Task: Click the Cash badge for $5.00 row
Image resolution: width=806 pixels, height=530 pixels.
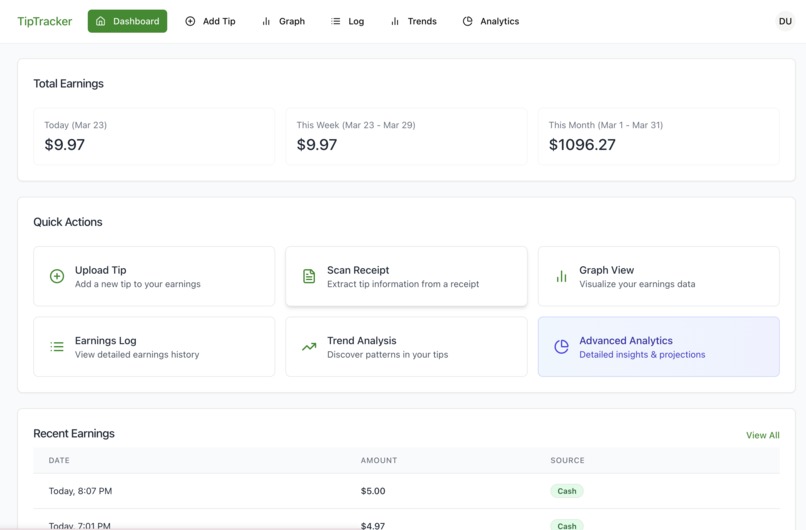Action: pos(567,491)
